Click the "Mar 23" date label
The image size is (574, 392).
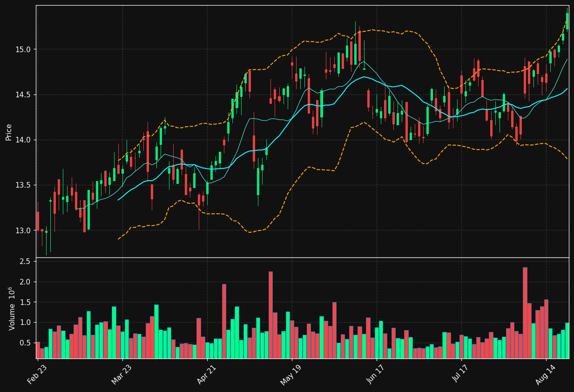[122, 374]
